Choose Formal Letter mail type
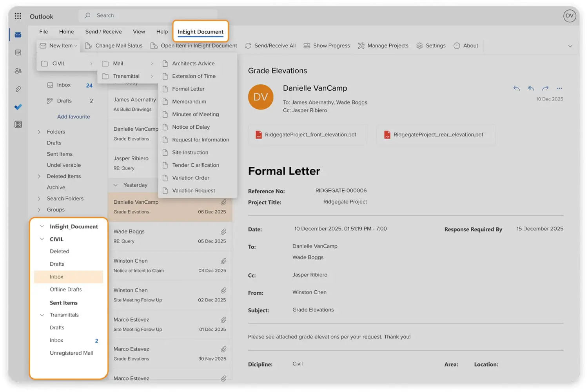Viewport: 588px width, 392px height. tap(198, 89)
